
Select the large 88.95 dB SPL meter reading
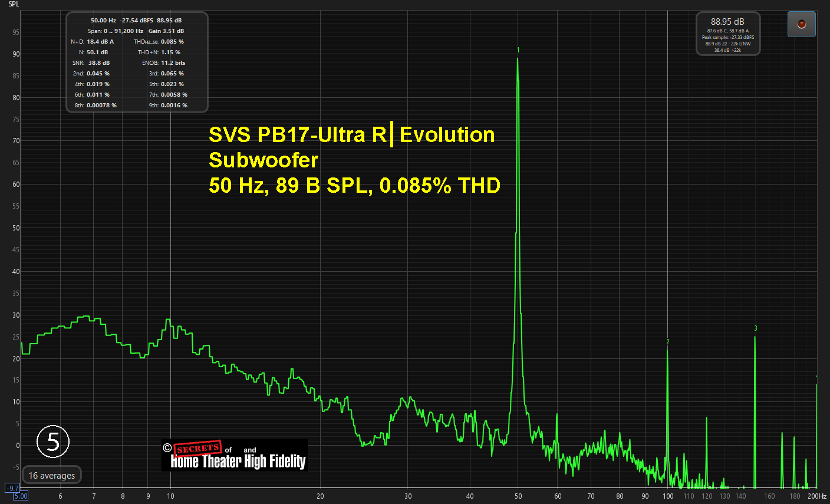click(x=727, y=22)
